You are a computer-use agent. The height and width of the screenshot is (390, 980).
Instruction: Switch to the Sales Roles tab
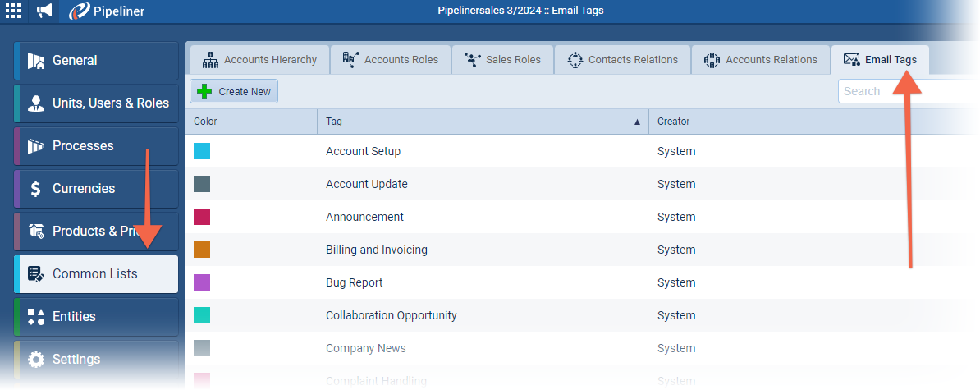pyautogui.click(x=502, y=60)
